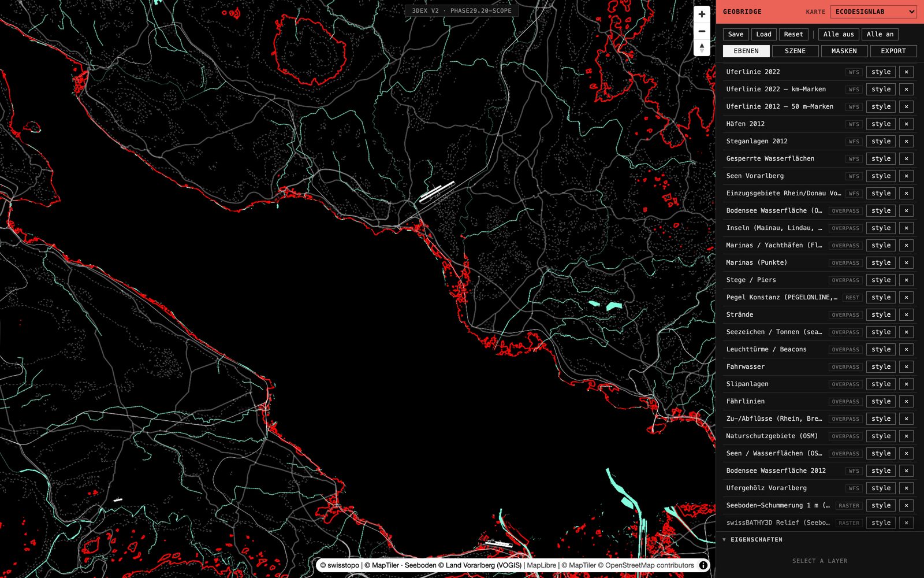Select the Fährlinien layer row
Screen dimensions: 924x578
click(820, 401)
